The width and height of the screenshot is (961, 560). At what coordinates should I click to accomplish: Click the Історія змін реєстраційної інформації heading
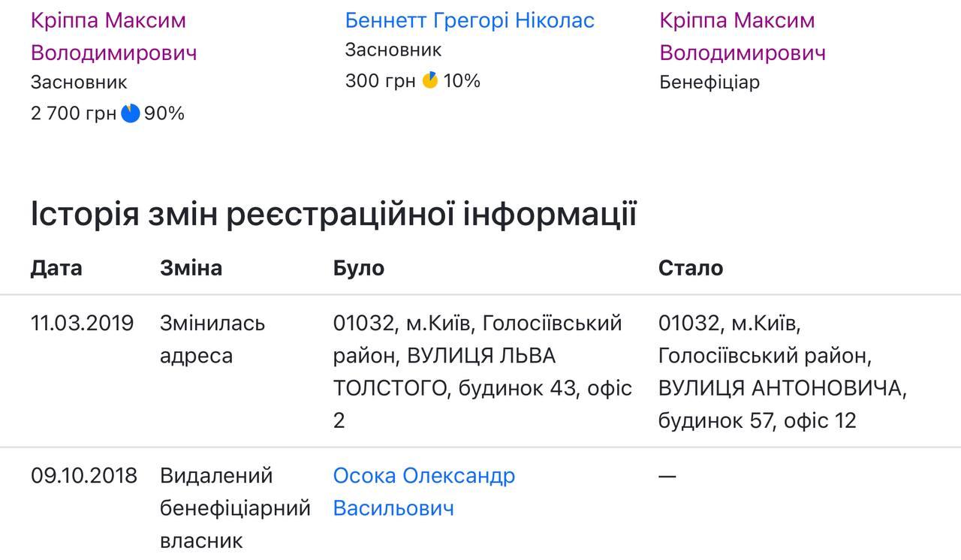click(333, 215)
